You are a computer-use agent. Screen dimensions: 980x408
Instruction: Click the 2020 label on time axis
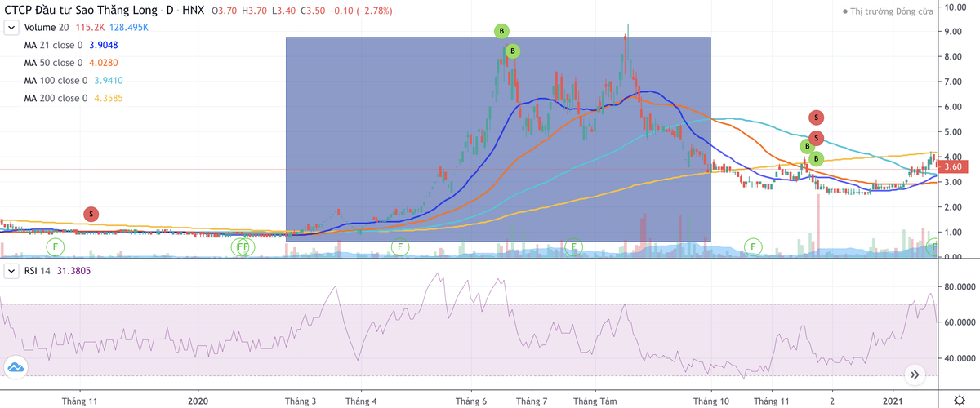click(198, 401)
